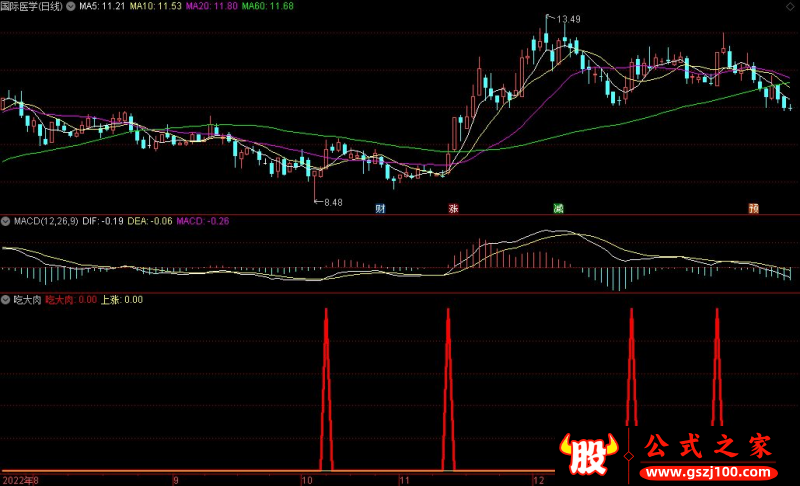Screen dimensions: 800x486
Task: Select the MA10: 11.53 label
Action: click(156, 7)
